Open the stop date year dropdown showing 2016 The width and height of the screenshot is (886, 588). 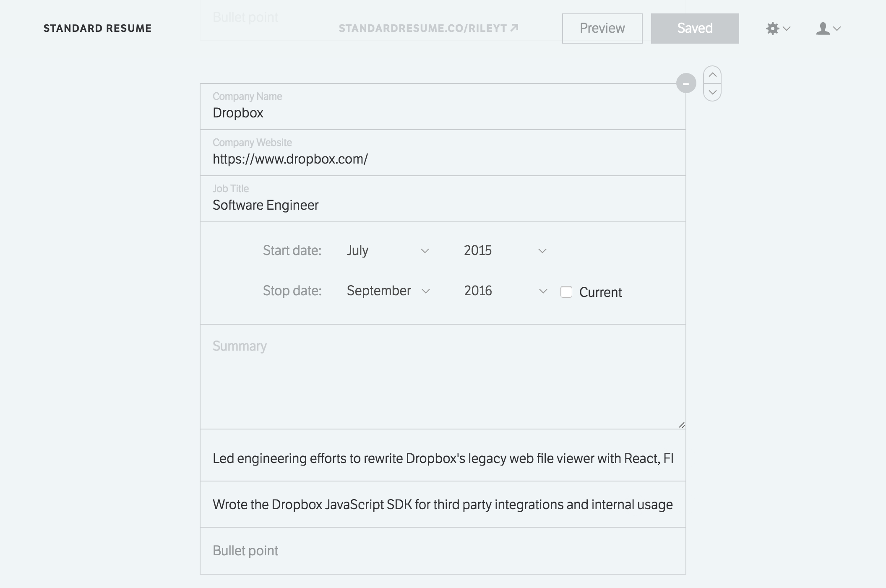[x=505, y=291]
